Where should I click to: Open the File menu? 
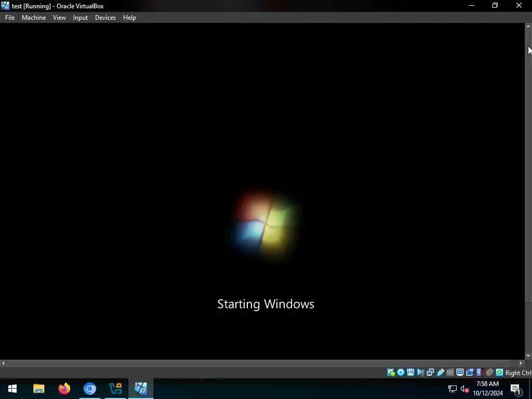[10, 18]
